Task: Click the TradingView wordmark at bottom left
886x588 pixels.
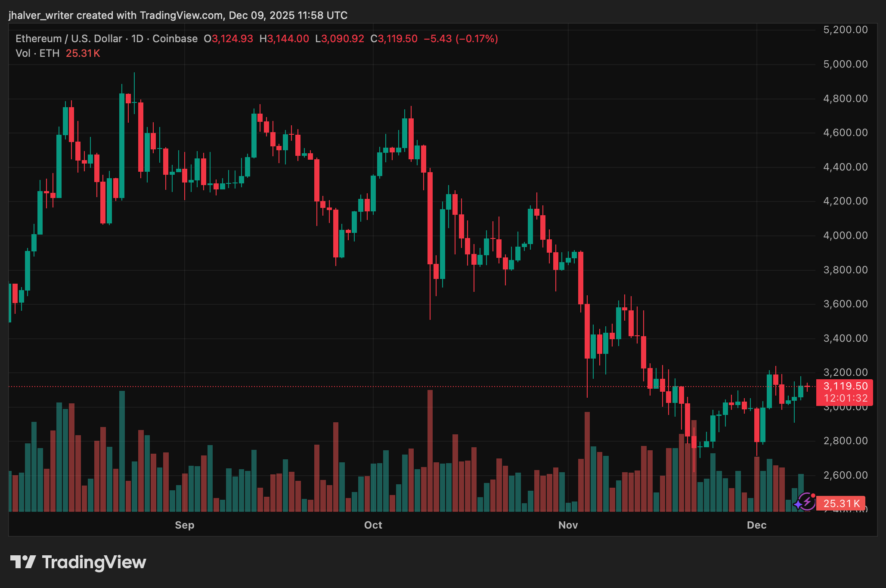Action: (94, 562)
